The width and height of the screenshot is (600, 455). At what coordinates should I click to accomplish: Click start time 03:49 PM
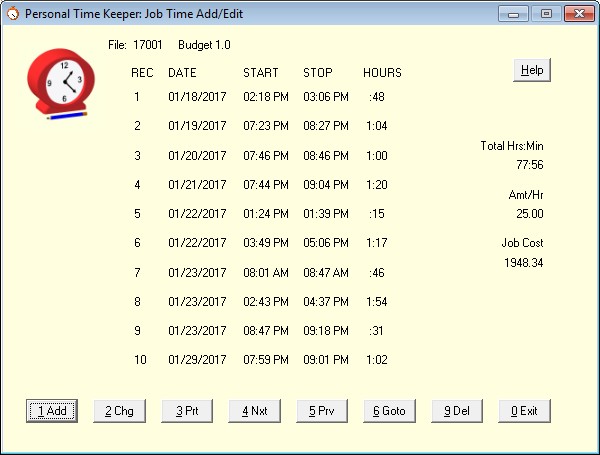266,243
